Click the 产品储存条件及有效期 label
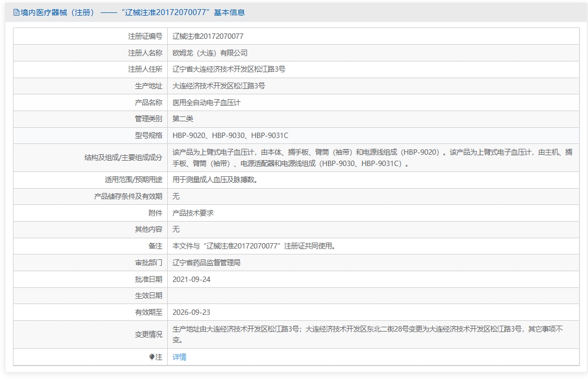 tap(128, 196)
